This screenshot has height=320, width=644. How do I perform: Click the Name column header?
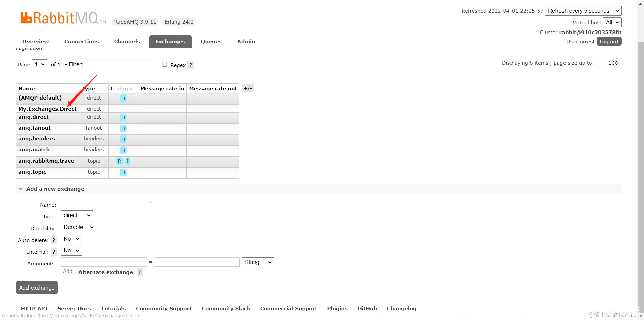[27, 89]
